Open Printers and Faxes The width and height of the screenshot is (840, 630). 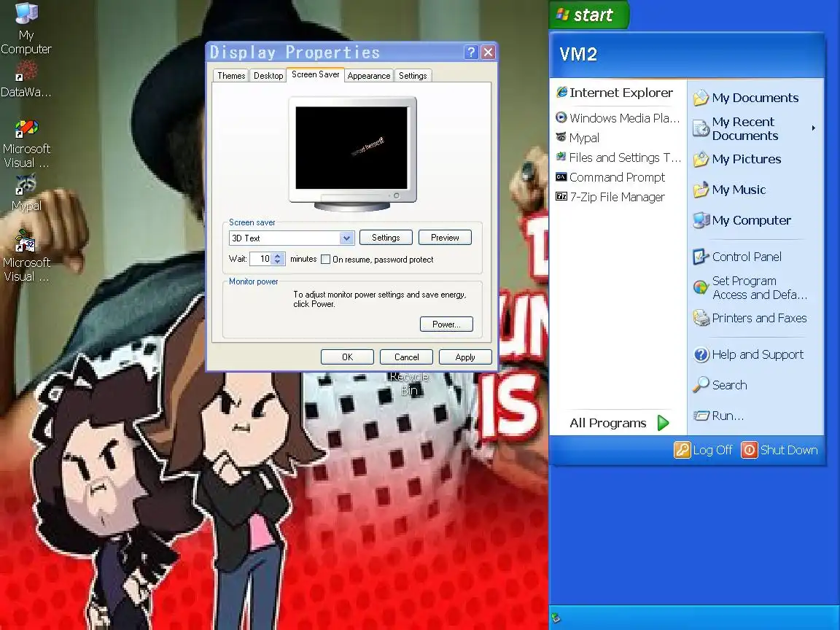tap(750, 318)
